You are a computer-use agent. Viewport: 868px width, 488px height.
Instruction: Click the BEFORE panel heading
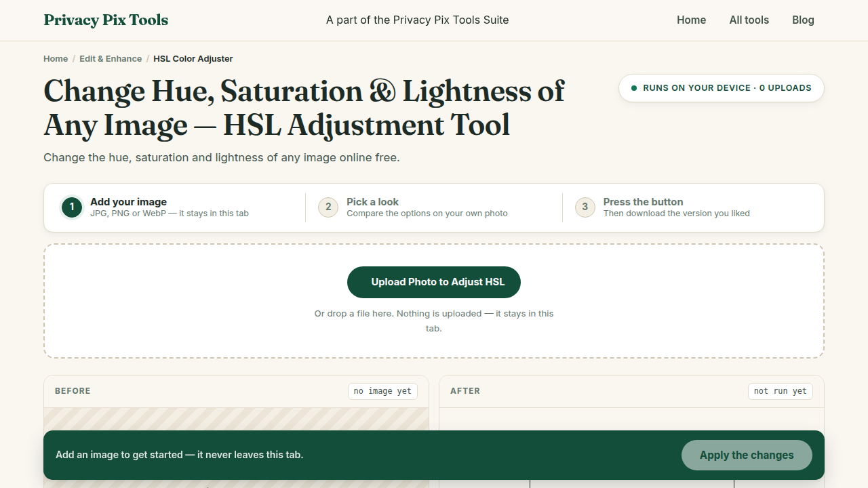click(73, 391)
